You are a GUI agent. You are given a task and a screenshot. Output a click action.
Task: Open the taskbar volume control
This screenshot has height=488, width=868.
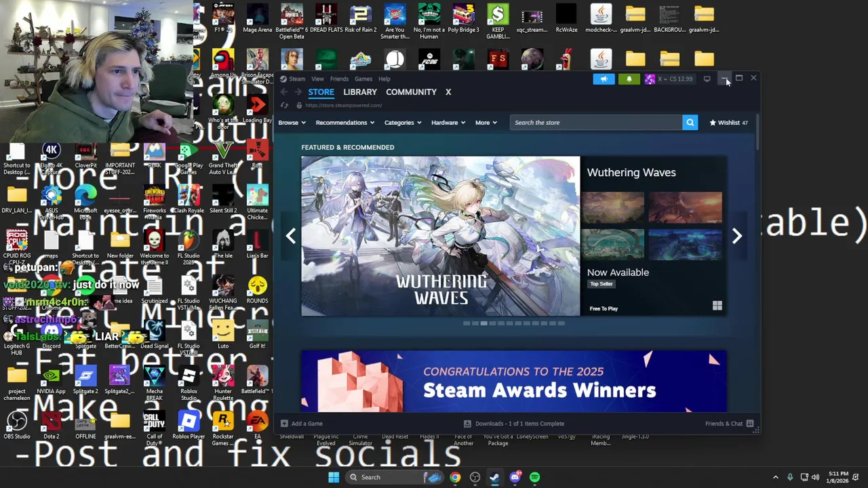point(815,477)
